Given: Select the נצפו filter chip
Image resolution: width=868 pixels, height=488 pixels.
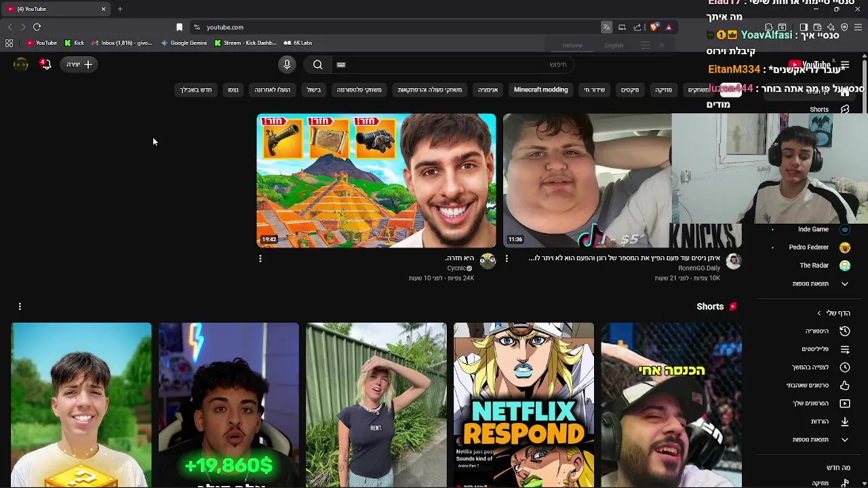Looking at the screenshot, I should (x=233, y=89).
